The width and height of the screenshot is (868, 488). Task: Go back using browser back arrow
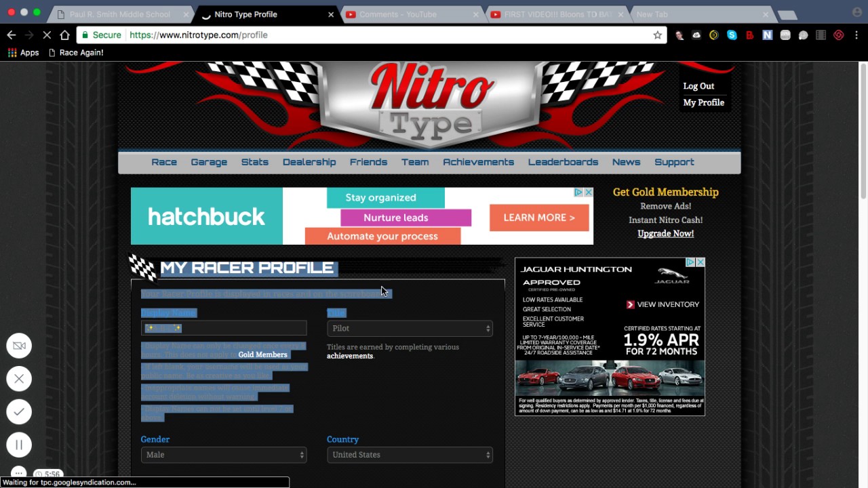(x=12, y=35)
